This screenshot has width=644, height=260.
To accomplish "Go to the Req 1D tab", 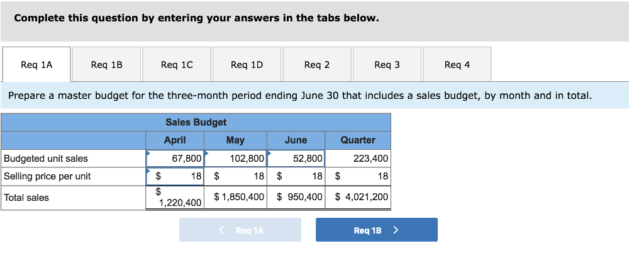I will click(247, 64).
